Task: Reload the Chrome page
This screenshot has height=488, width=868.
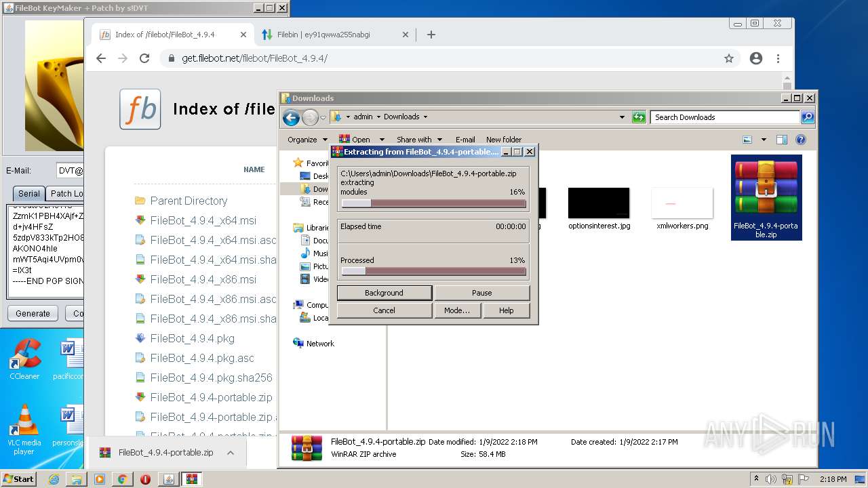Action: click(144, 58)
